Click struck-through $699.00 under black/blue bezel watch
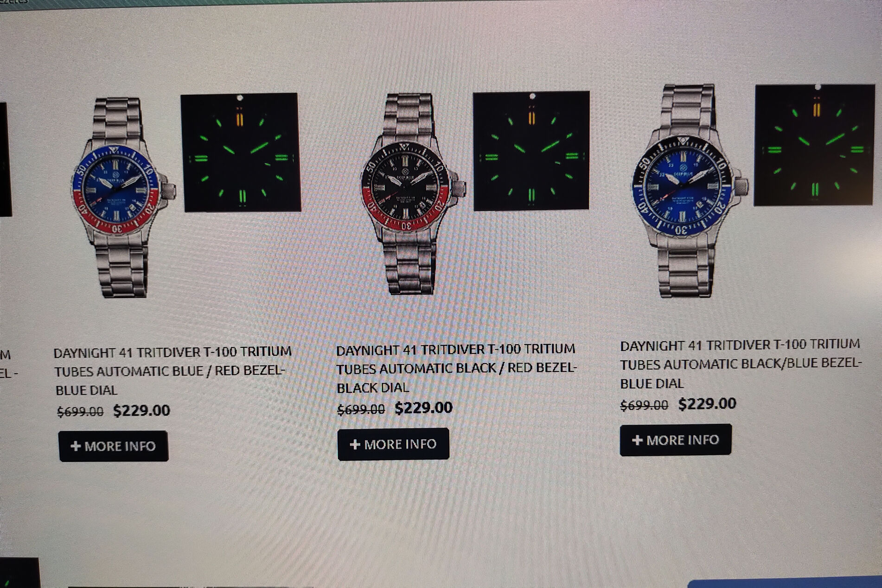This screenshot has height=588, width=882. (x=644, y=405)
